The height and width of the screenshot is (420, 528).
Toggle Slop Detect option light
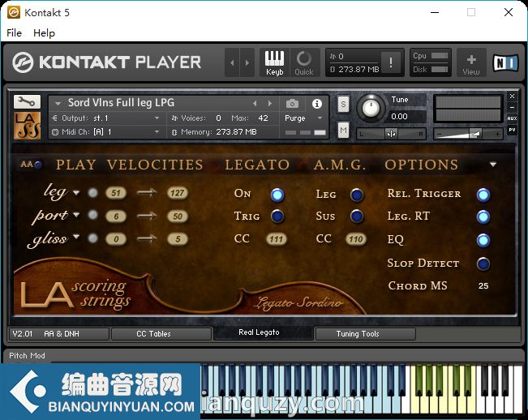483,264
